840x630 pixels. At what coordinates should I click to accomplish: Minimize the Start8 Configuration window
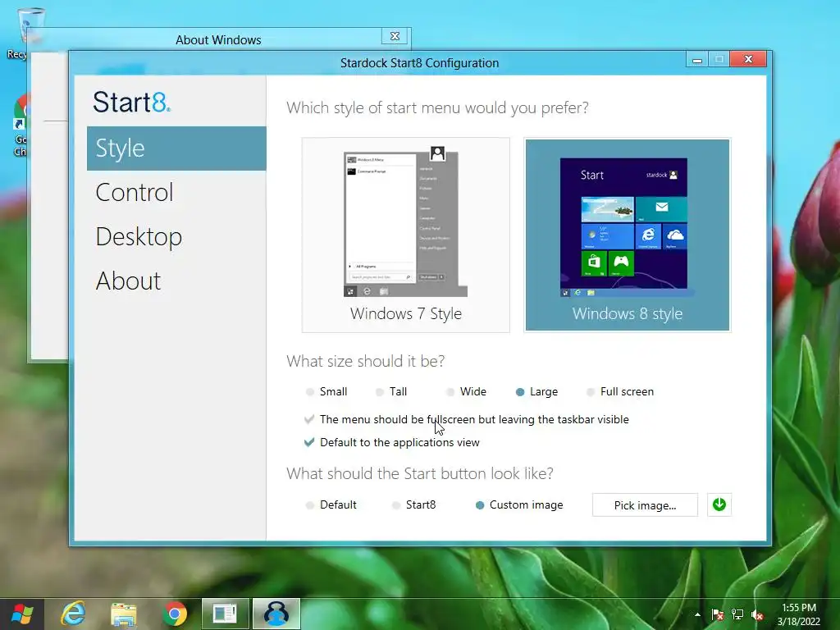pyautogui.click(x=697, y=60)
